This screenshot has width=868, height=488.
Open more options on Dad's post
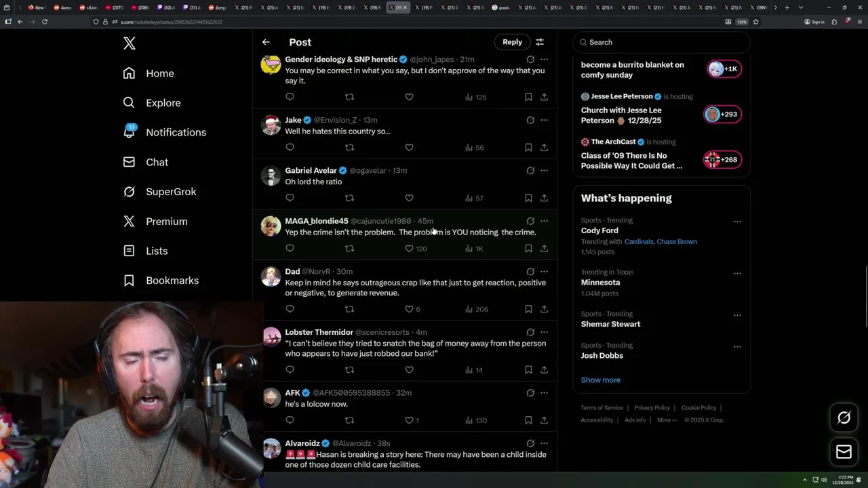point(544,271)
